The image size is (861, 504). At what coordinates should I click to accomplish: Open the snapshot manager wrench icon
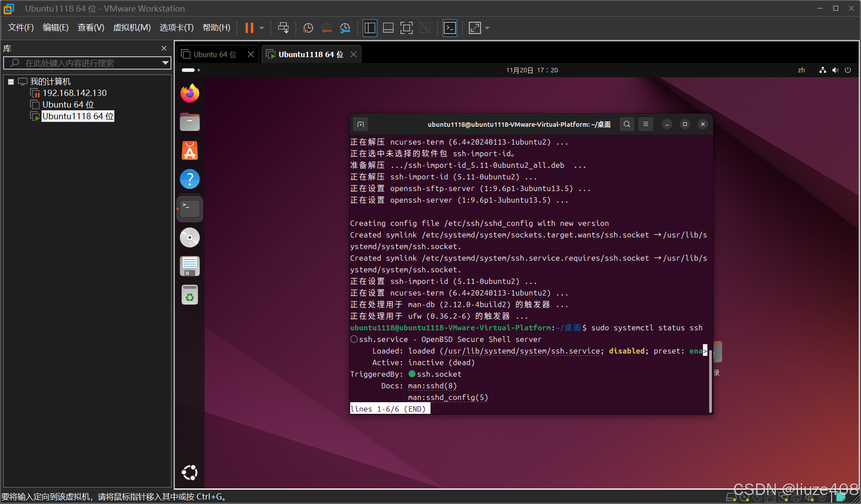pyautogui.click(x=345, y=28)
